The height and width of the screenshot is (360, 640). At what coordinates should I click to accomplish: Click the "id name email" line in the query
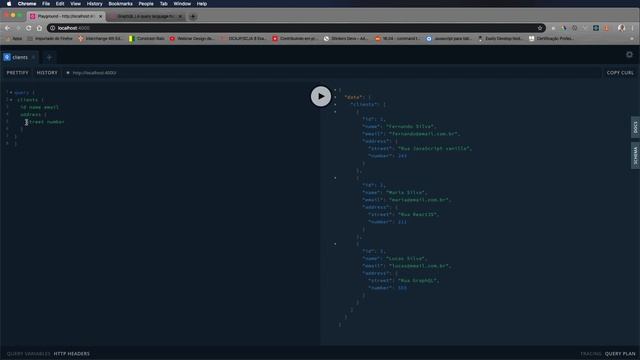(x=40, y=107)
